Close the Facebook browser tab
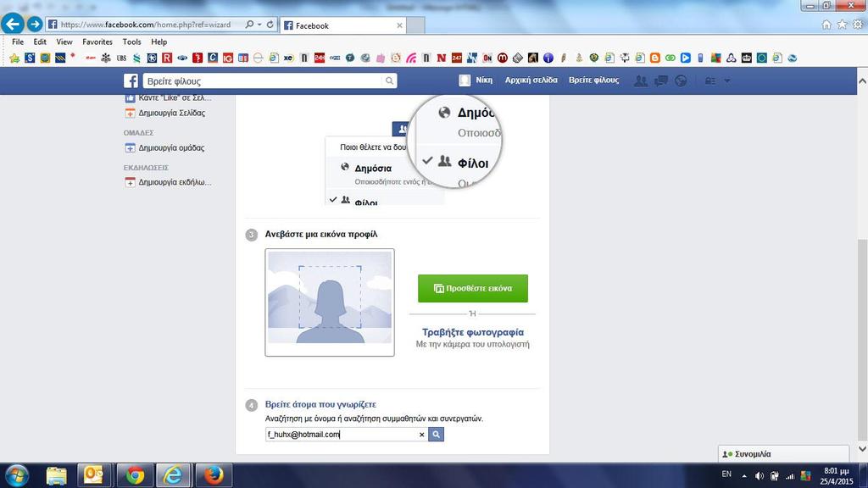 click(400, 25)
